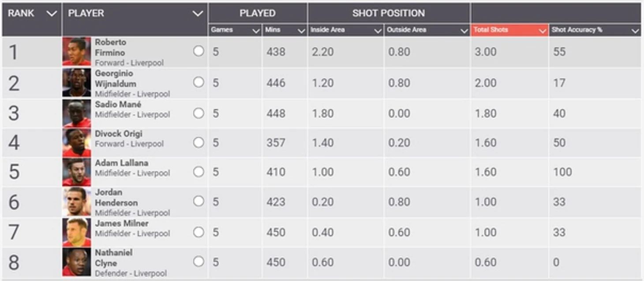Select the radio button for Nathaniel Clyne

[x=198, y=262]
